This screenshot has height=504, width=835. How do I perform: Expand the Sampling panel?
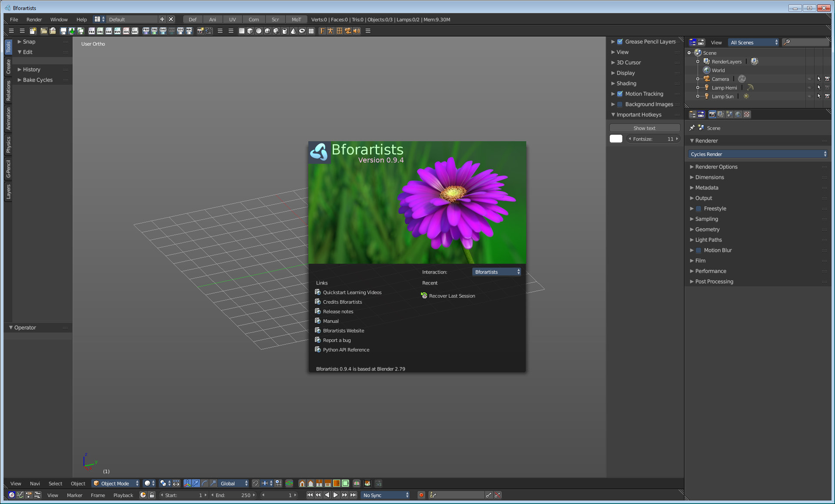[x=706, y=219]
